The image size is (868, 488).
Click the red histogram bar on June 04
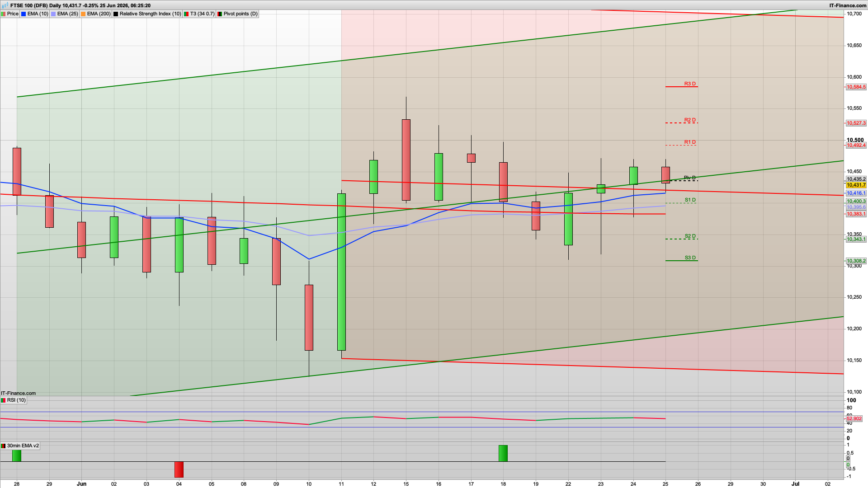pos(179,469)
